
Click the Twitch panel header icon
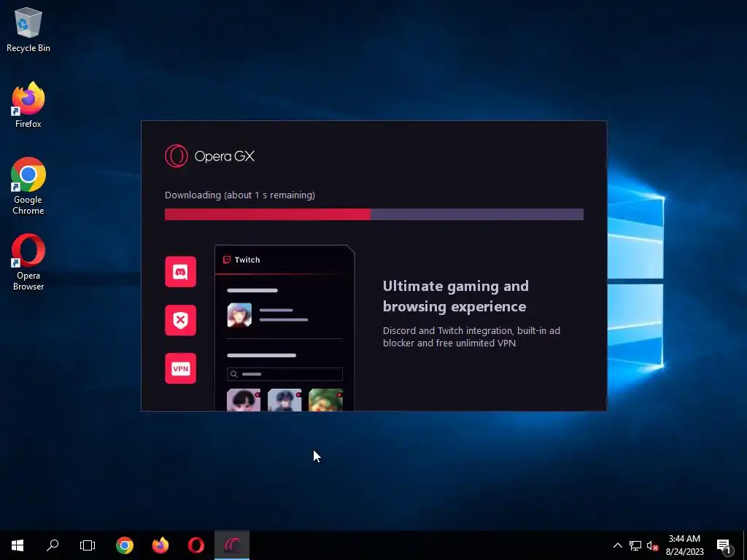(x=227, y=260)
